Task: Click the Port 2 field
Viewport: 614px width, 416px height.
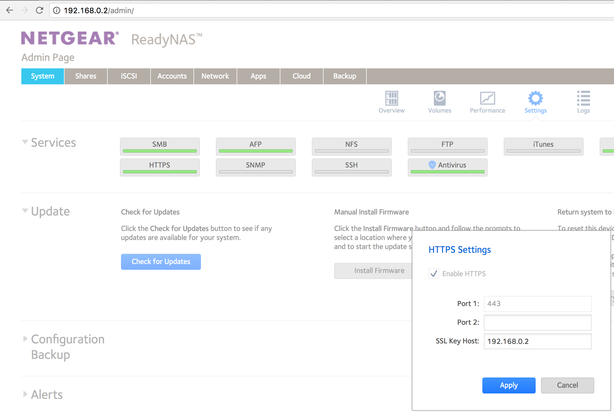Action: [x=538, y=322]
